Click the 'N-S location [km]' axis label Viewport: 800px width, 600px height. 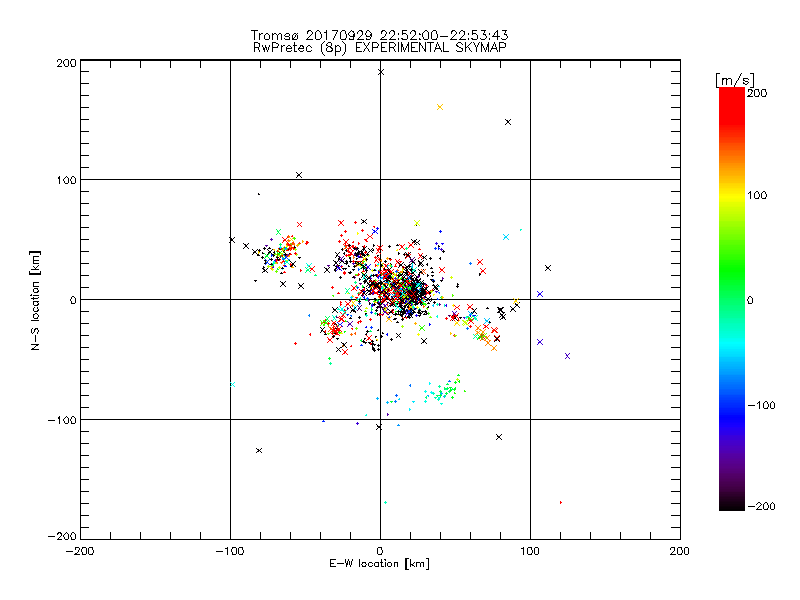(35, 300)
